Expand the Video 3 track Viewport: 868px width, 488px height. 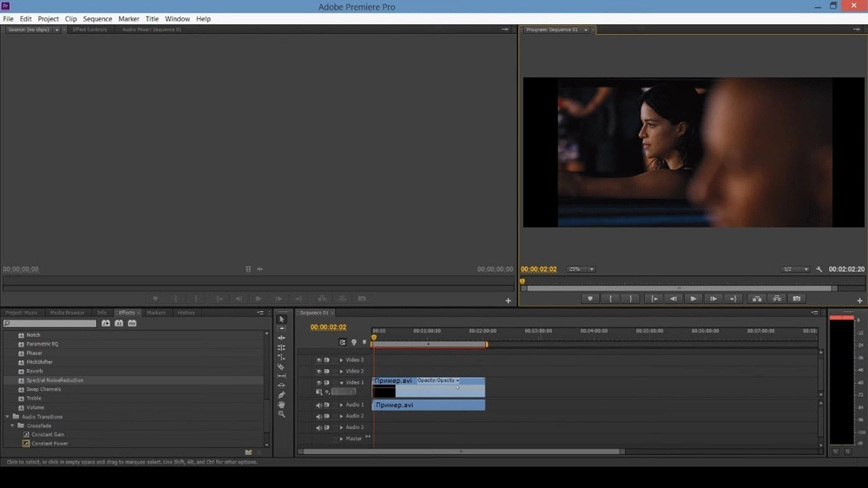[x=341, y=360]
